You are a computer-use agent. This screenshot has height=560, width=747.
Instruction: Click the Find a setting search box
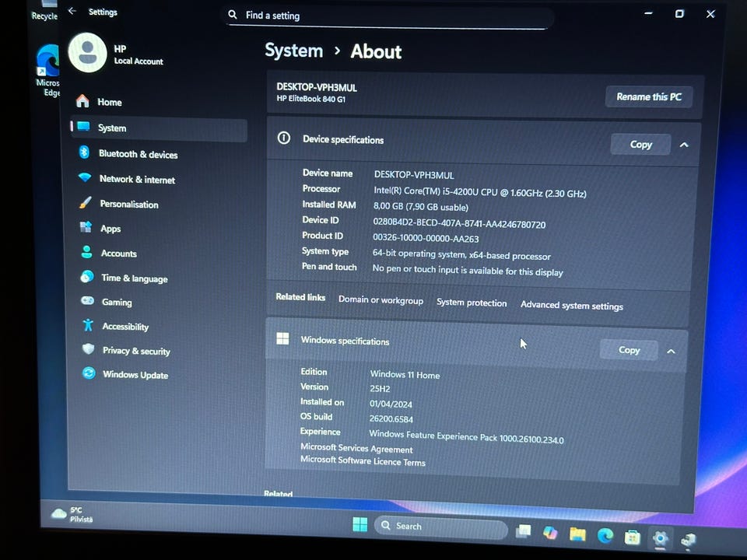388,16
